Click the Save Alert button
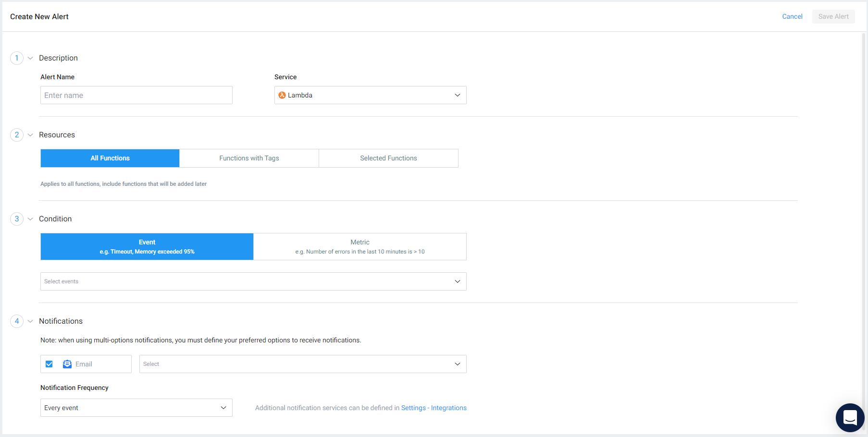The image size is (868, 437). point(833,16)
